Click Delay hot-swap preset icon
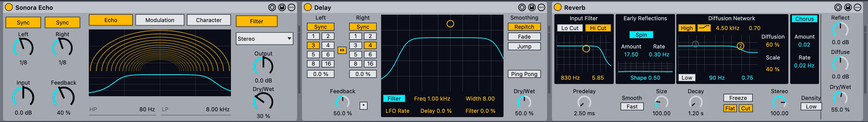 pos(522,7)
